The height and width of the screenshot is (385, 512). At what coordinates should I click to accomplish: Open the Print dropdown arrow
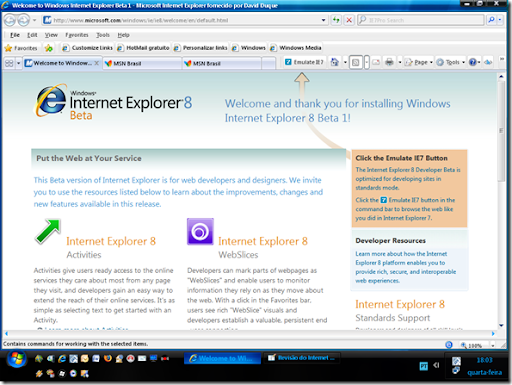[x=400, y=62]
